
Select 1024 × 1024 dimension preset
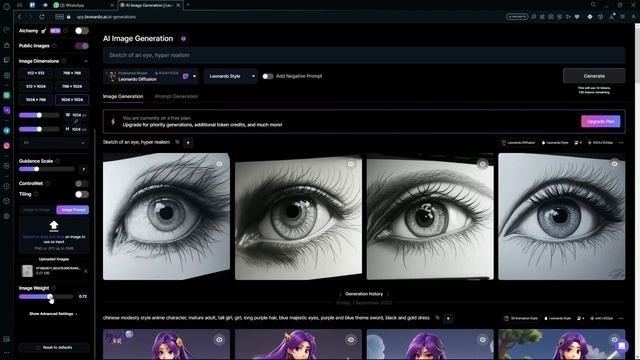tap(72, 100)
